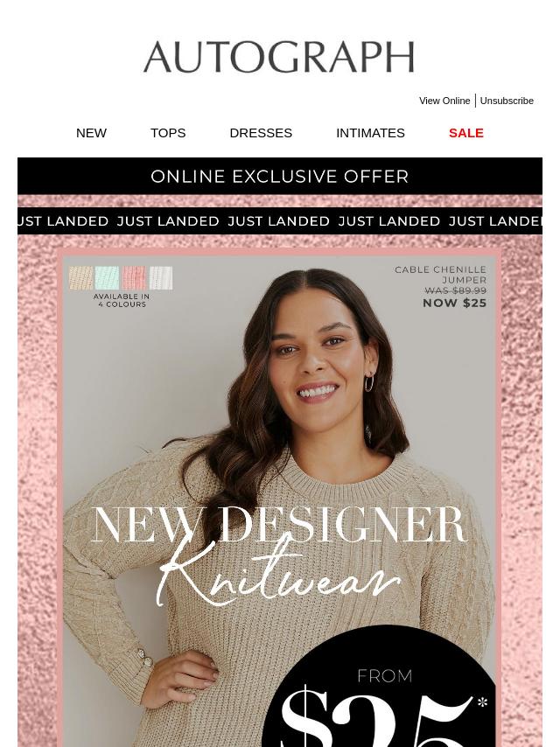
Task: Open the INTIMATES category
Action: pos(370,133)
